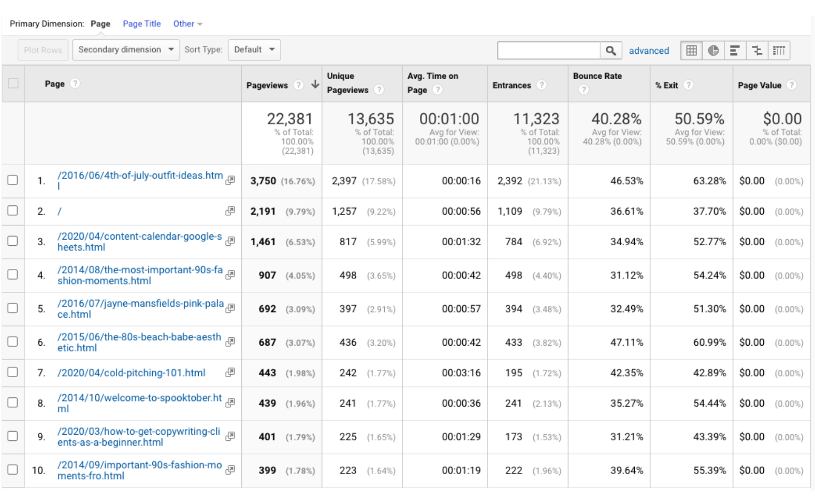The width and height of the screenshot is (815, 504).
Task: Check row 10 important-90s-fashion checkbox
Action: click(x=13, y=470)
